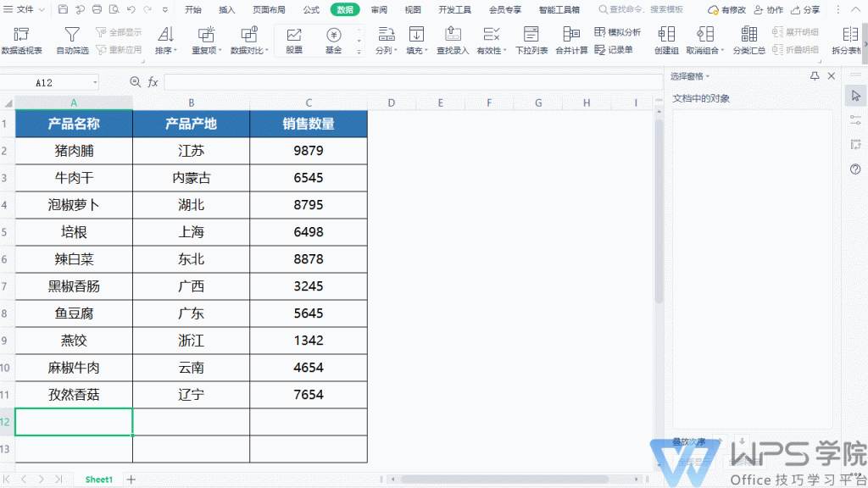
Task: Open the 重复项 duplicates dropdown
Action: (207, 41)
